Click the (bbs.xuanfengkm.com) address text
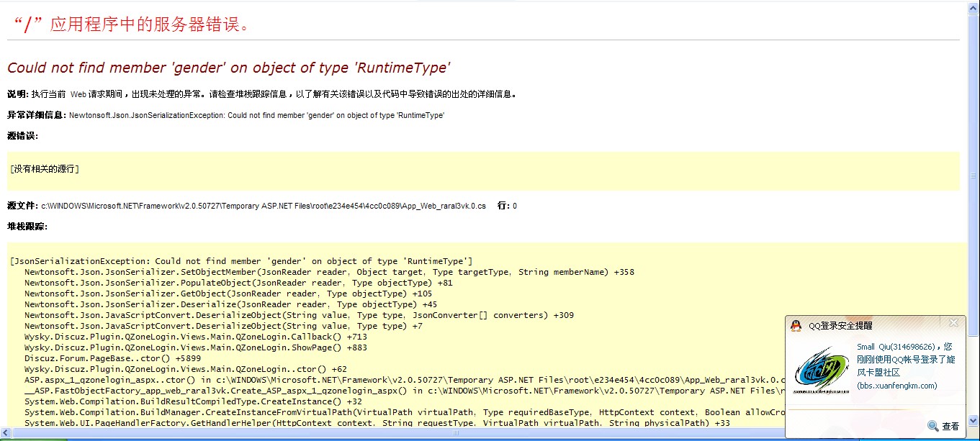Viewport: 980px width, 441px height. point(897,386)
